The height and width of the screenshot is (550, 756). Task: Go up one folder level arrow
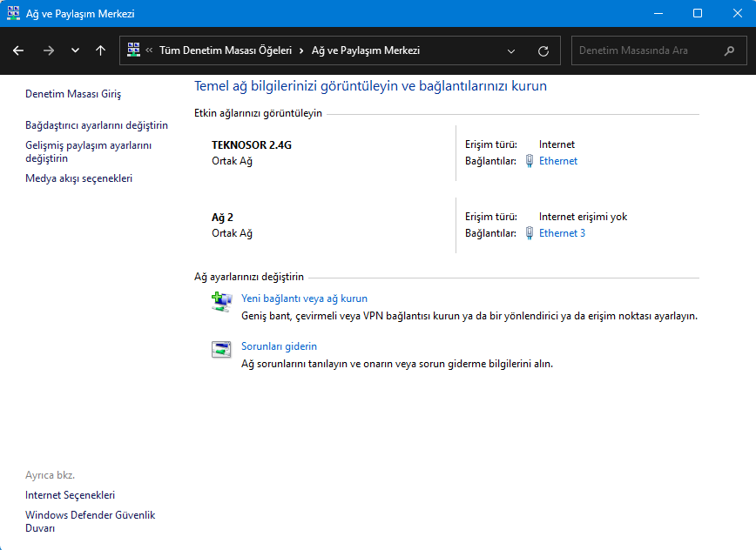tap(101, 50)
